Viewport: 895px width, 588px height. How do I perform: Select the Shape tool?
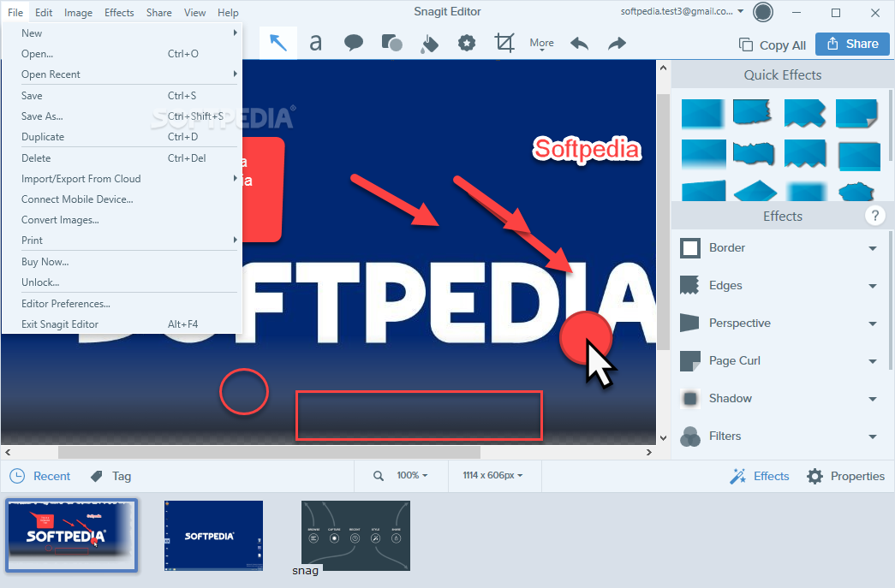(391, 43)
